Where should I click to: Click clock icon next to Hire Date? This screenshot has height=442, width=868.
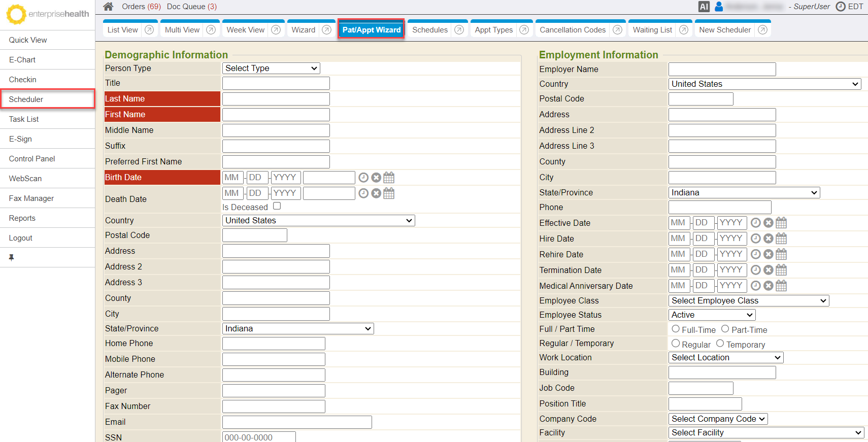pos(755,239)
